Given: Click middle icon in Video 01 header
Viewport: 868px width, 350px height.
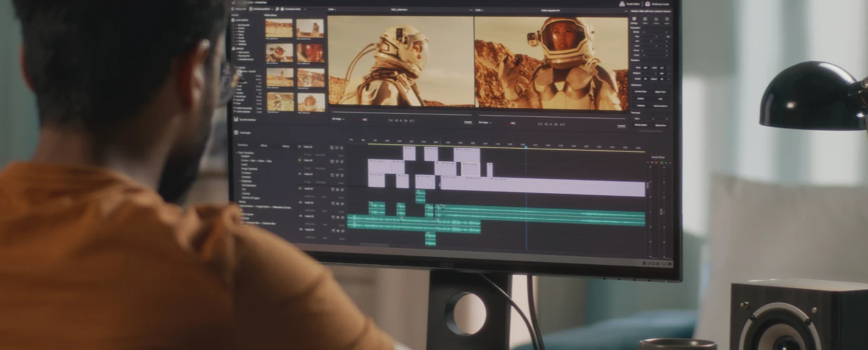Looking at the screenshot, I should (337, 175).
